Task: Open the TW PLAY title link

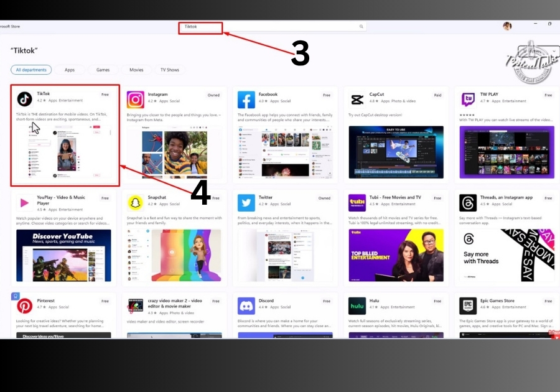Action: pyautogui.click(x=489, y=94)
